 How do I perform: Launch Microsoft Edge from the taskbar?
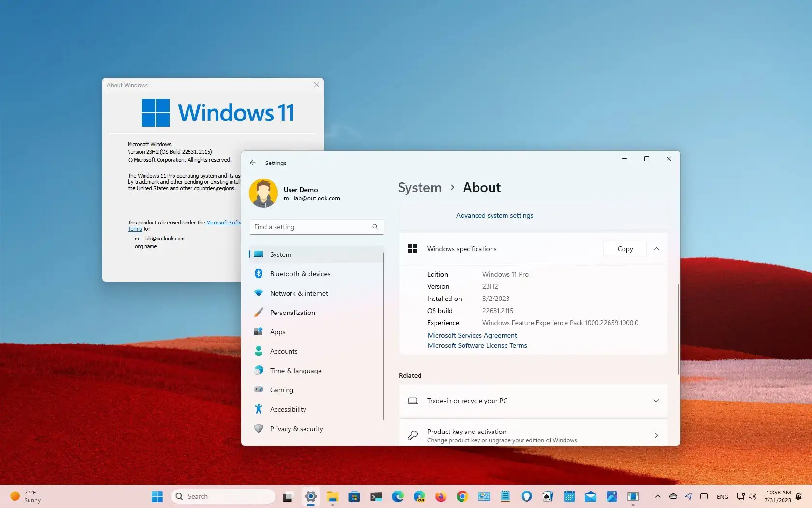(x=398, y=496)
